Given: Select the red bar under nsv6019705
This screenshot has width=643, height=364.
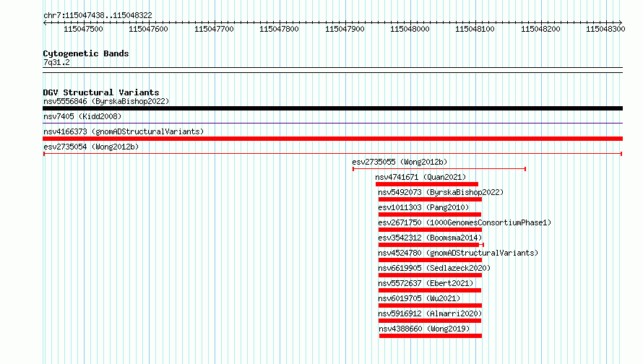Looking at the screenshot, I should click(430, 305).
